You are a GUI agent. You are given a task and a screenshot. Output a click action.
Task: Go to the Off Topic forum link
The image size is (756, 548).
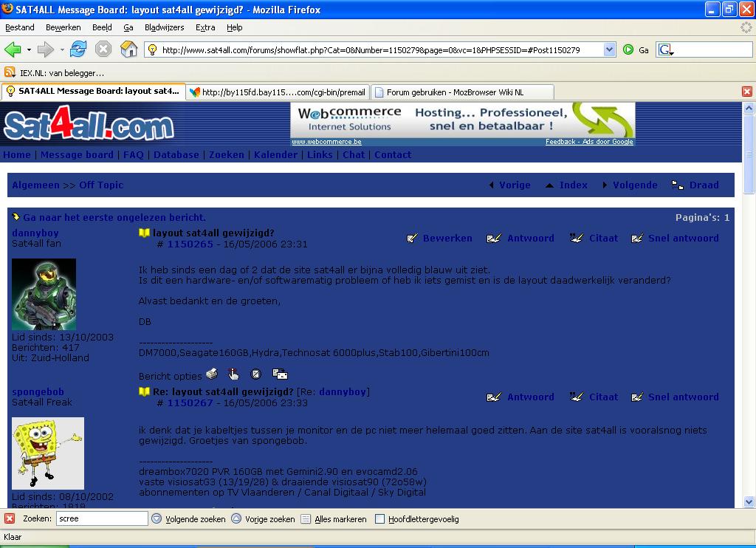[x=101, y=185]
